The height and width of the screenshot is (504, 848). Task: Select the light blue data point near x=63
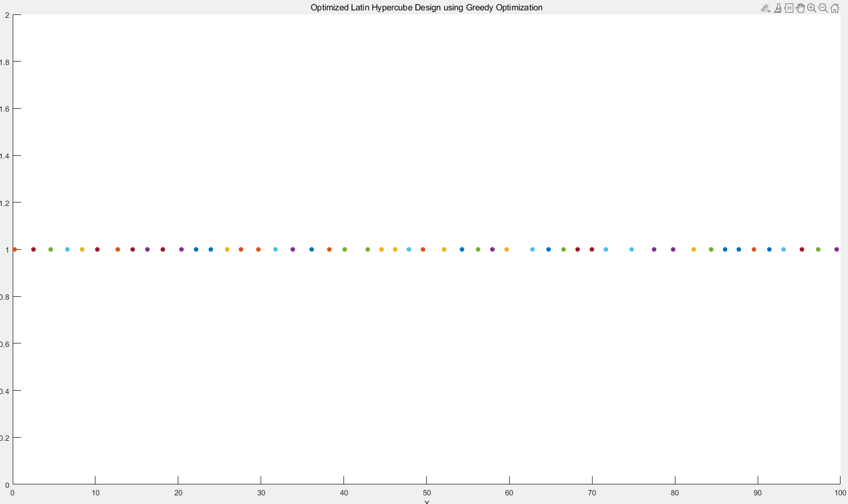pyautogui.click(x=532, y=250)
